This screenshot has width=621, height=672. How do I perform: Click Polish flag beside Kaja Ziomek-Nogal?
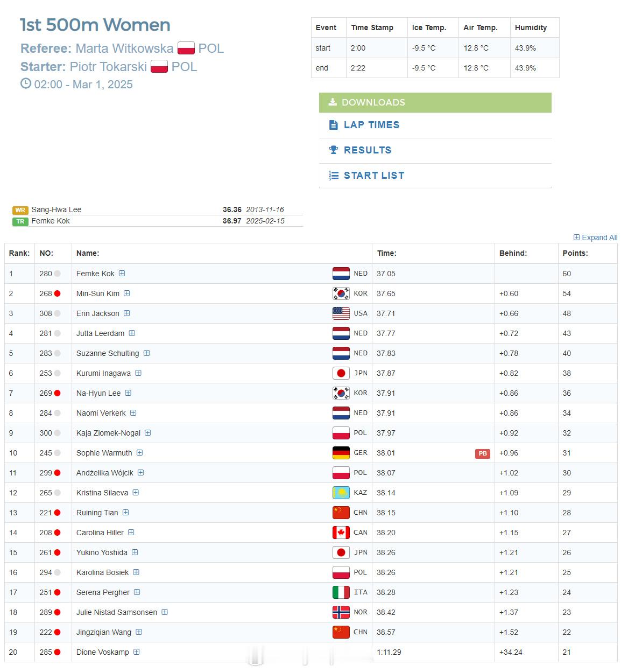[341, 433]
